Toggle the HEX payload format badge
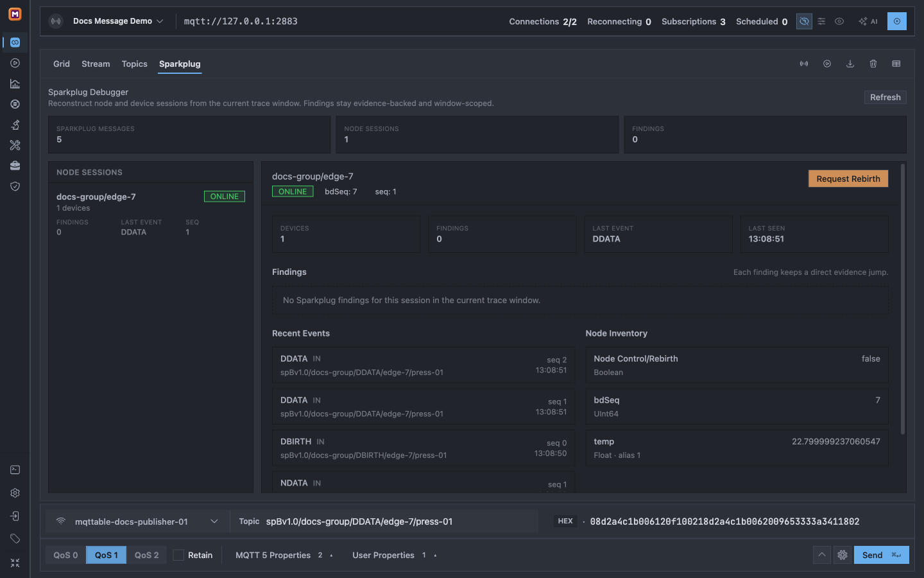Viewport: 924px width, 578px height. [565, 521]
